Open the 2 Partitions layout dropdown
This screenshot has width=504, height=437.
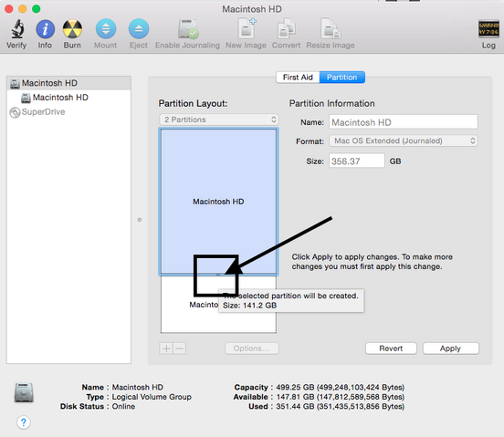(x=219, y=120)
